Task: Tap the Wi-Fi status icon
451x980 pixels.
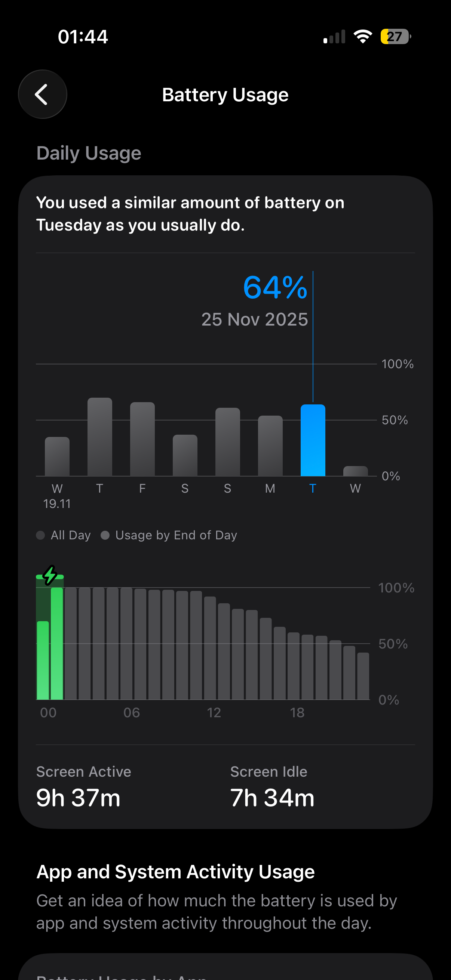Action: click(x=362, y=37)
